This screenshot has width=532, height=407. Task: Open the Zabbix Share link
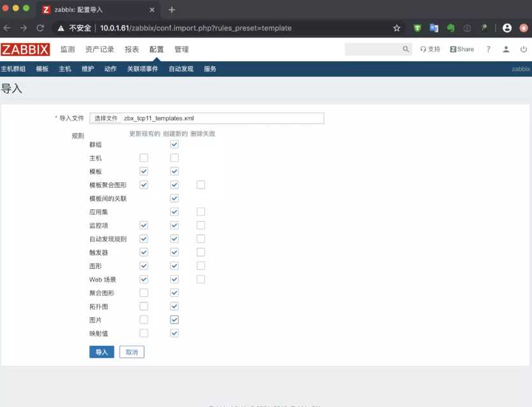pyautogui.click(x=462, y=49)
